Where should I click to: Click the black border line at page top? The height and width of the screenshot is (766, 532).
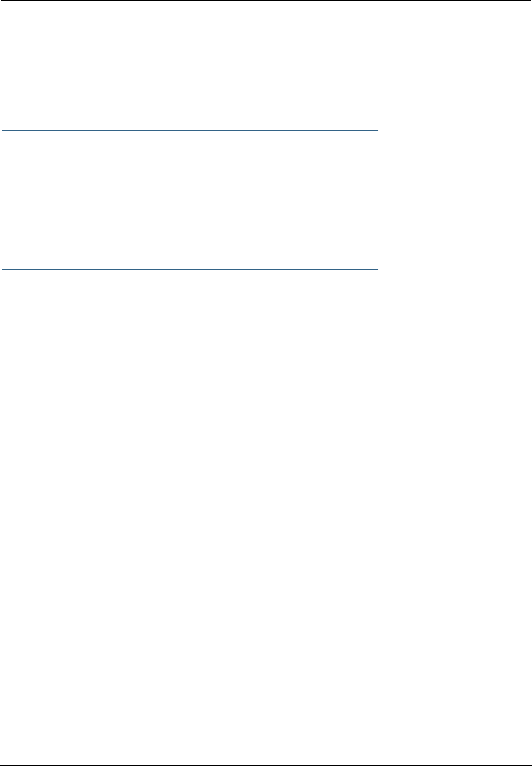[x=266, y=1]
